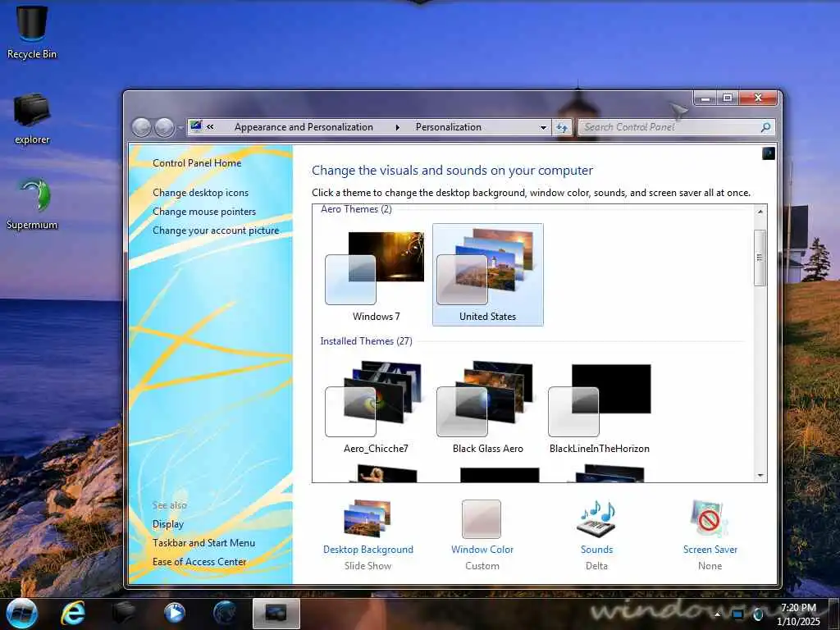Select the Aero_Chicche7 theme
The image size is (840, 630).
376,407
